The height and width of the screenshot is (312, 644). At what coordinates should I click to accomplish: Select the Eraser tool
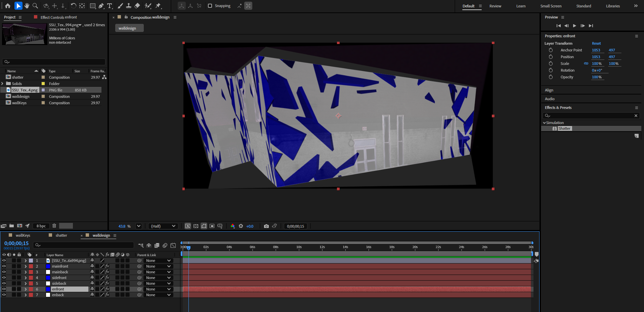[x=137, y=6]
